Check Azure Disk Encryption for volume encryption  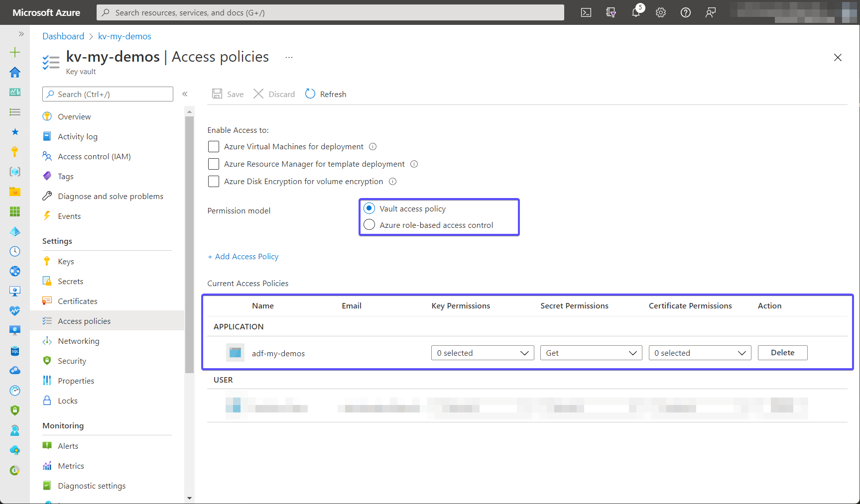tap(214, 181)
